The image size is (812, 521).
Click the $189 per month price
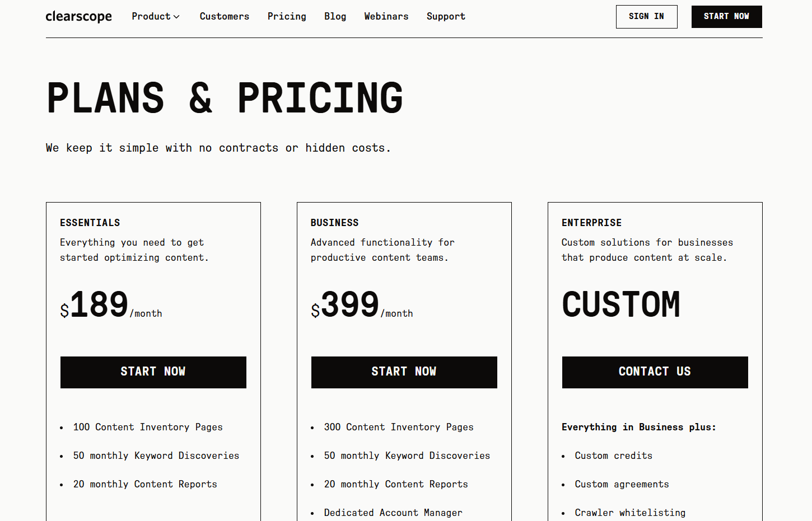pyautogui.click(x=110, y=306)
